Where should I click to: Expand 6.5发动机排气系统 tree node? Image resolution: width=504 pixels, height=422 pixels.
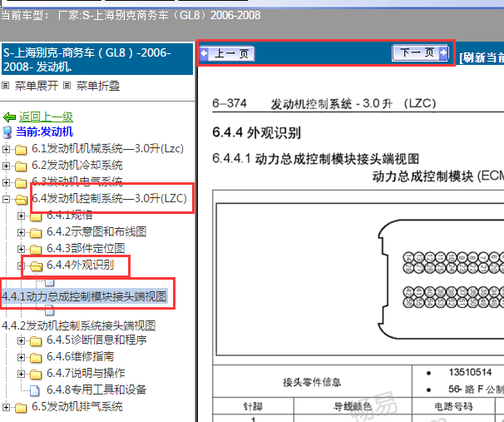[x=6, y=407]
